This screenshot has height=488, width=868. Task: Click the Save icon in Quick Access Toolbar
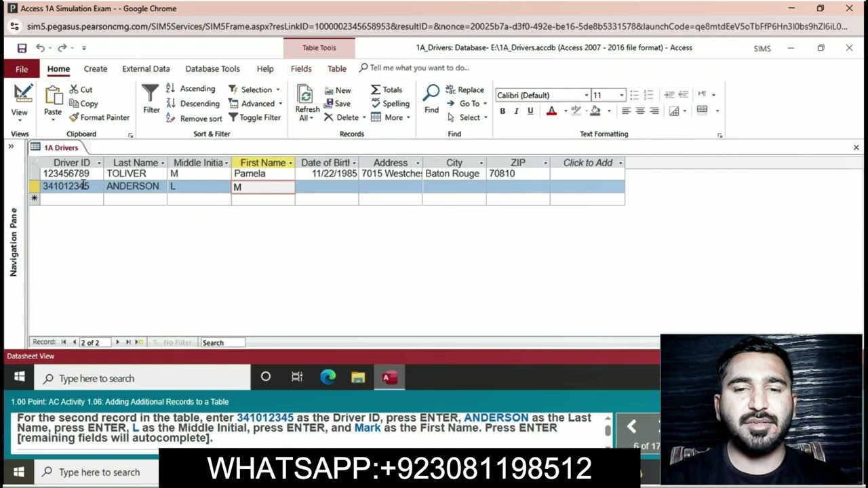pos(22,48)
